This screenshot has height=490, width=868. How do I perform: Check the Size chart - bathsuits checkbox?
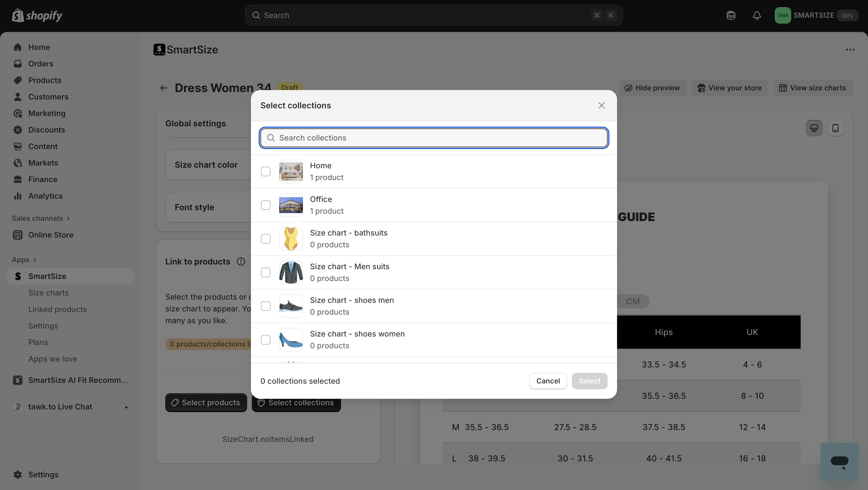click(x=265, y=239)
